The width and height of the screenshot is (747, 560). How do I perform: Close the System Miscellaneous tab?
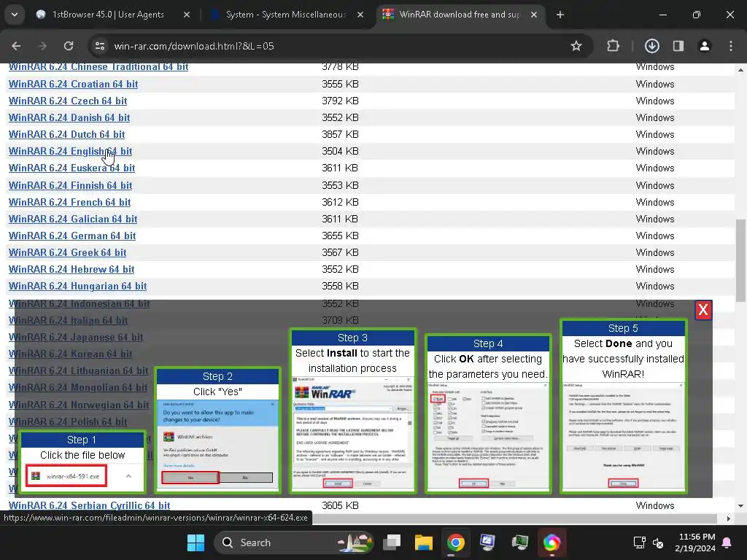[x=360, y=15]
